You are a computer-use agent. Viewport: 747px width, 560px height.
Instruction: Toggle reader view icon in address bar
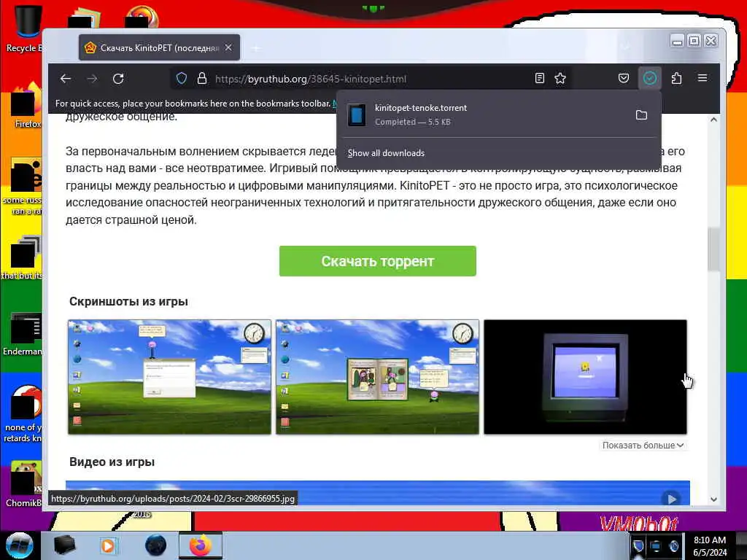pyautogui.click(x=539, y=79)
